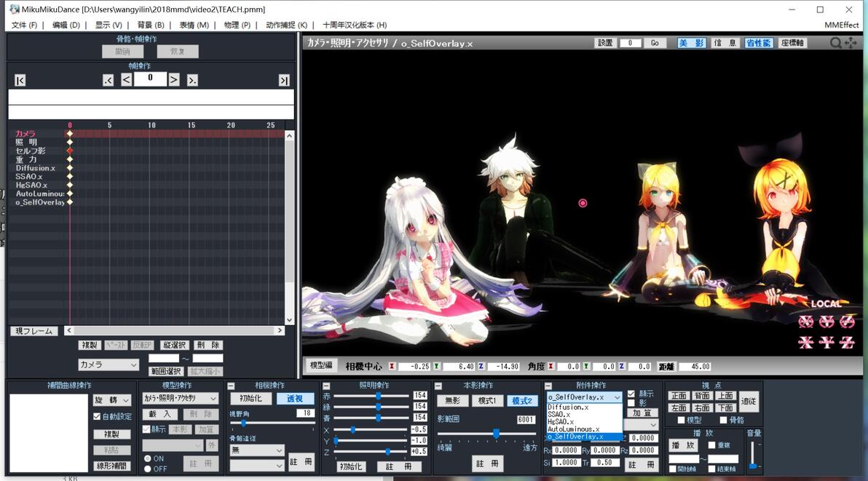Select the OFF radio button

click(148, 469)
